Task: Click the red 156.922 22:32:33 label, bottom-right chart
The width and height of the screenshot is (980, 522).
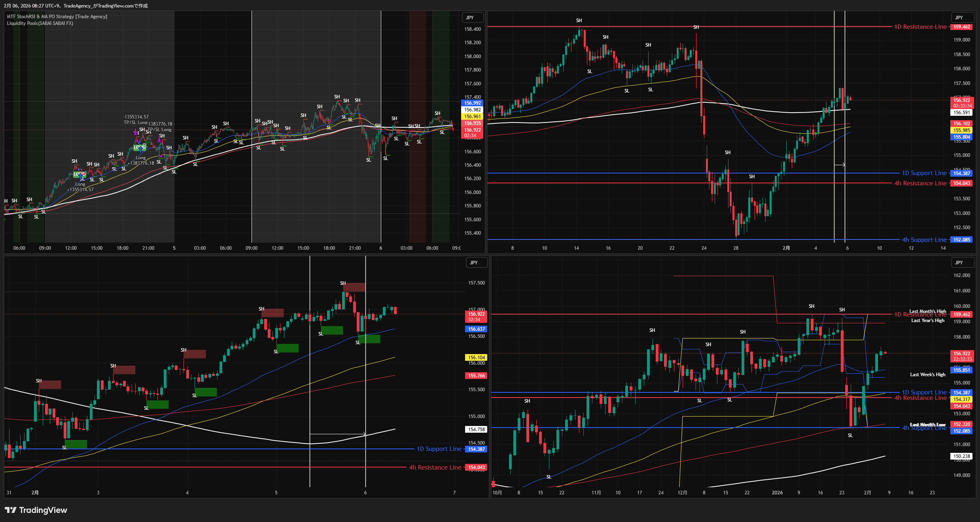Action: pos(962,356)
